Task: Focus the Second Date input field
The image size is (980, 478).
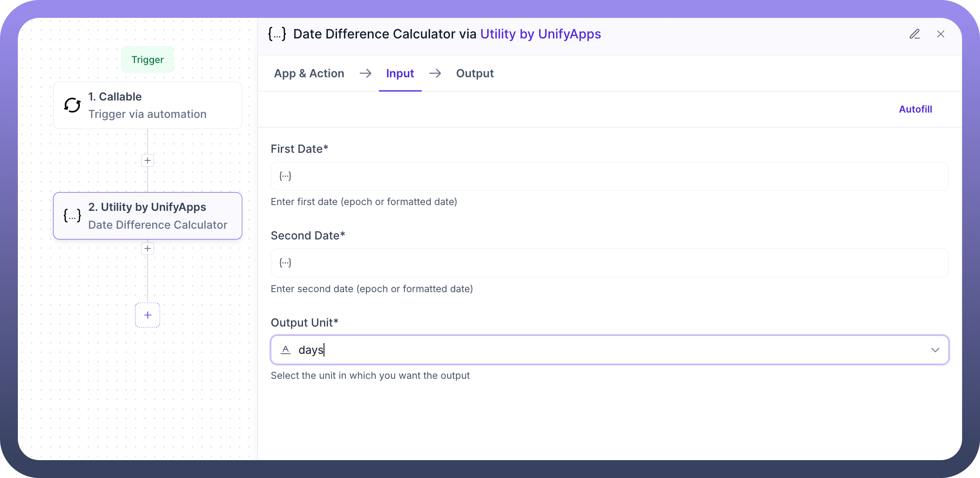Action: pos(616,263)
